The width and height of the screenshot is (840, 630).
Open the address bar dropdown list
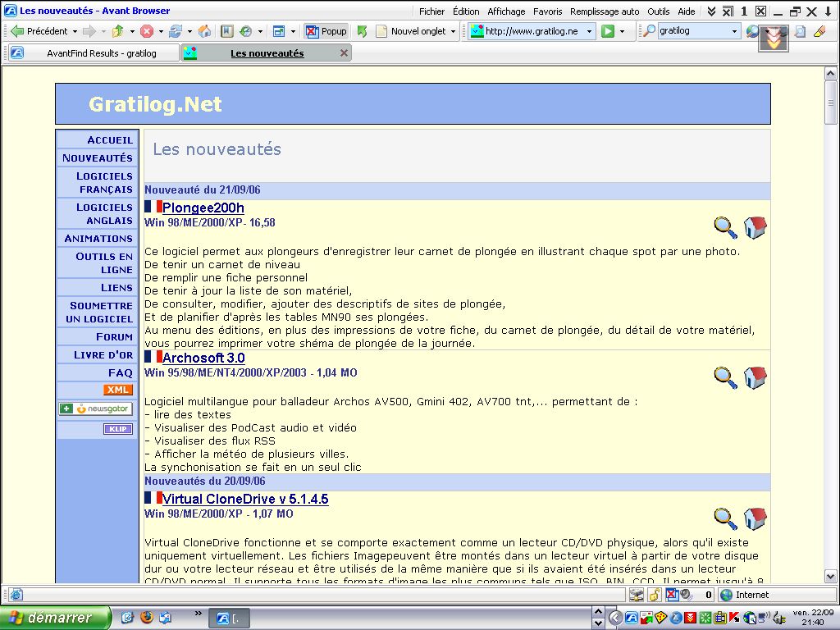pos(589,32)
